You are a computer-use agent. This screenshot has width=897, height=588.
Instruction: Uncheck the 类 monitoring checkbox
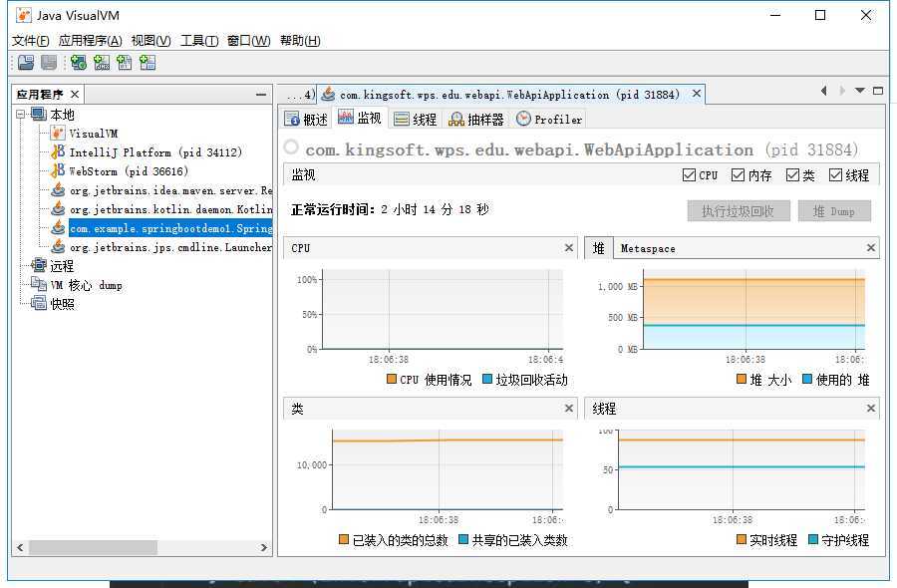792,175
